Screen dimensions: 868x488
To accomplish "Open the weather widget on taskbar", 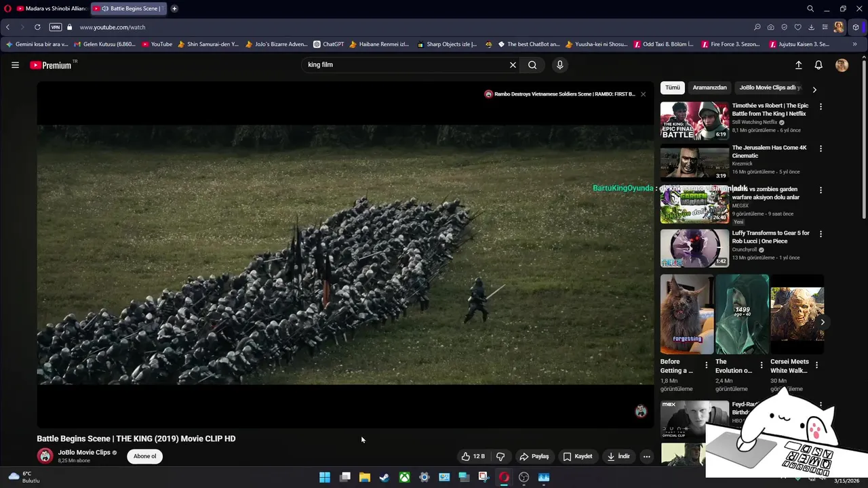I will pos(24,477).
